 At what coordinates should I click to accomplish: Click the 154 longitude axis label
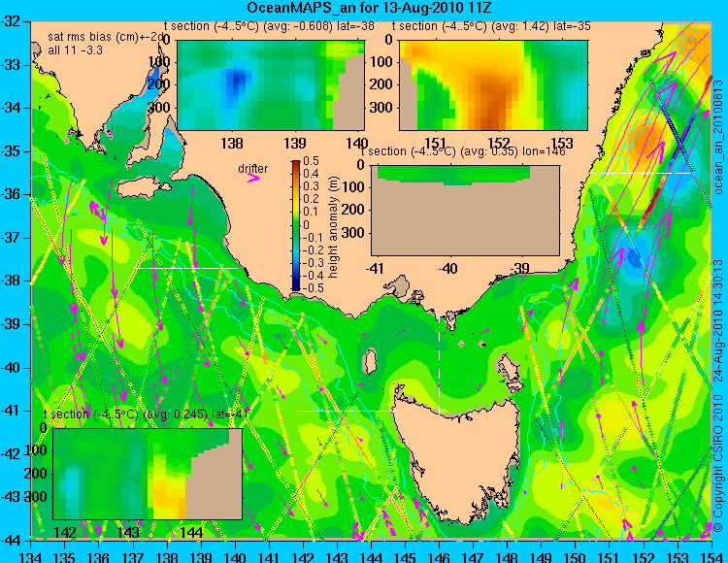pyautogui.click(x=711, y=557)
